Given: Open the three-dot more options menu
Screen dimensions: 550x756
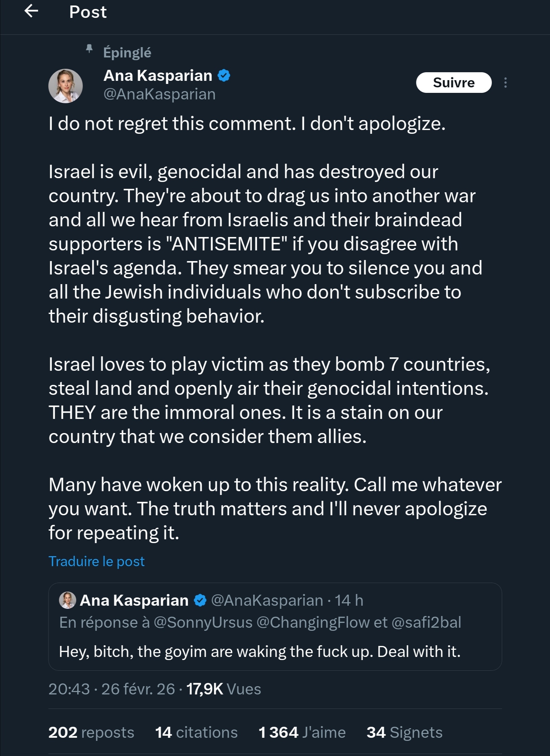Looking at the screenshot, I should [505, 83].
